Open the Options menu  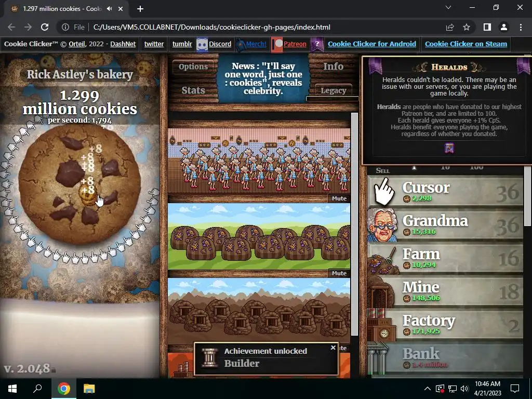[x=193, y=66]
